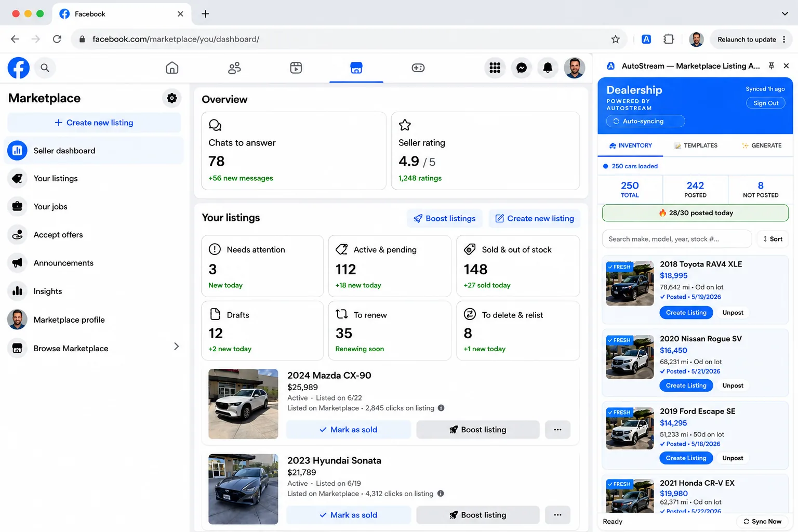Open more options for Hyundai Sonata listing
The image size is (798, 532).
click(557, 515)
